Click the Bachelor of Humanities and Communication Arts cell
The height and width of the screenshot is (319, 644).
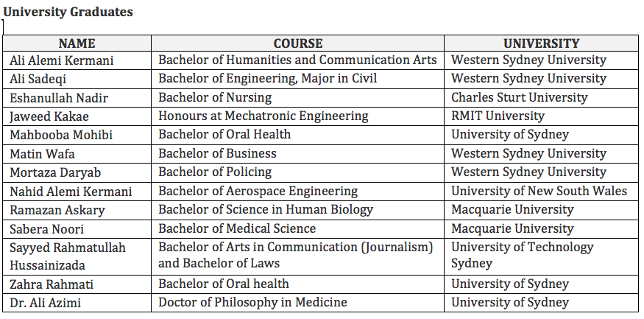click(x=298, y=60)
